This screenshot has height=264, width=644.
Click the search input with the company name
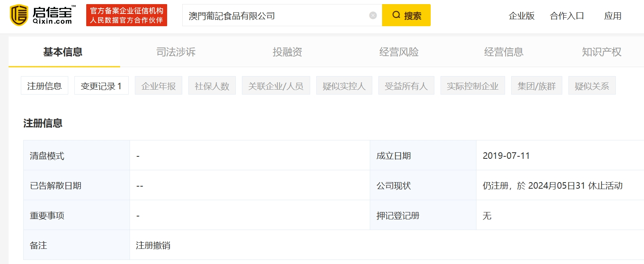[274, 16]
